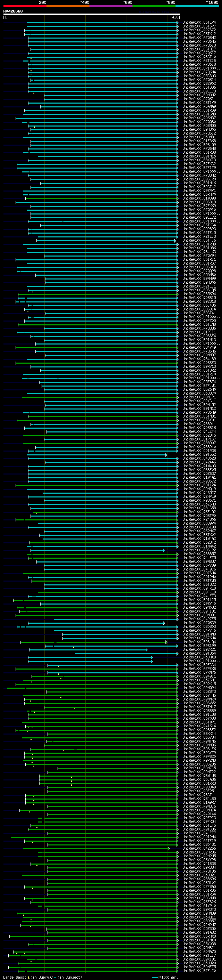
Task: Click hit label UniRef100_A7Q6H2
Action: 199,38
